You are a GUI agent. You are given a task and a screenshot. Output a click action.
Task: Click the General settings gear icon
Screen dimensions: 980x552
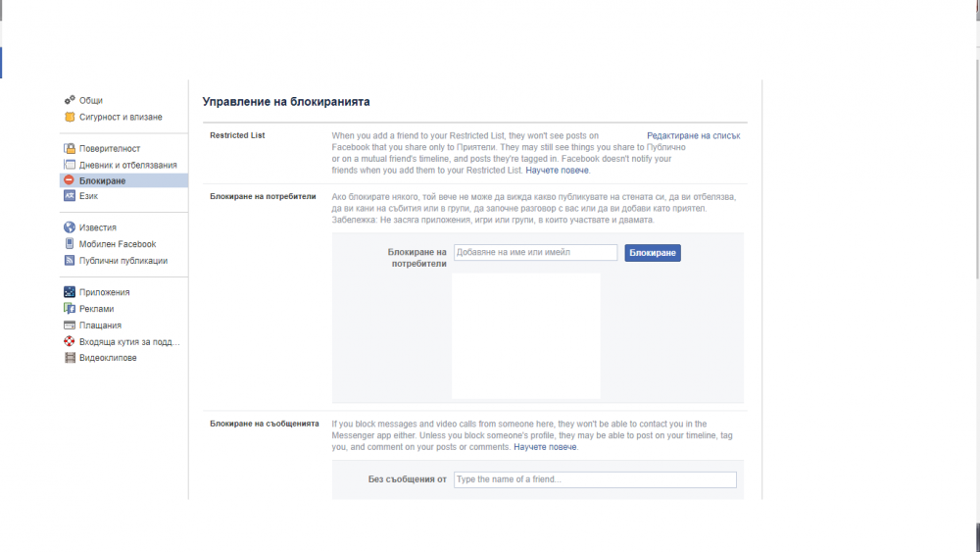point(70,100)
